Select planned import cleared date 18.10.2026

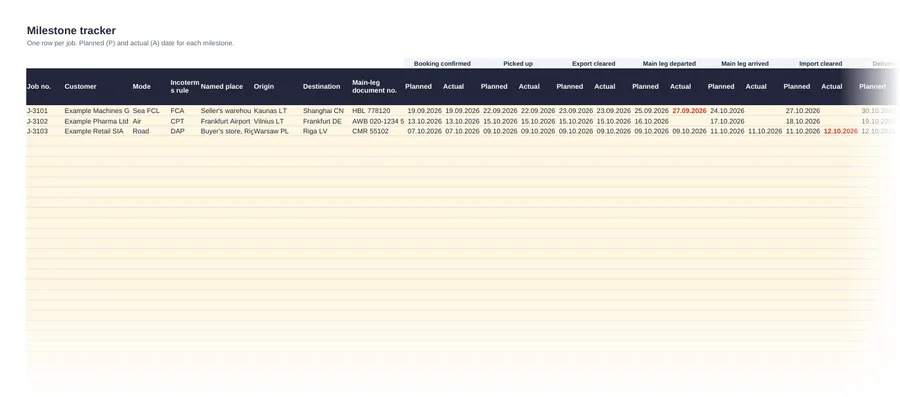803,122
